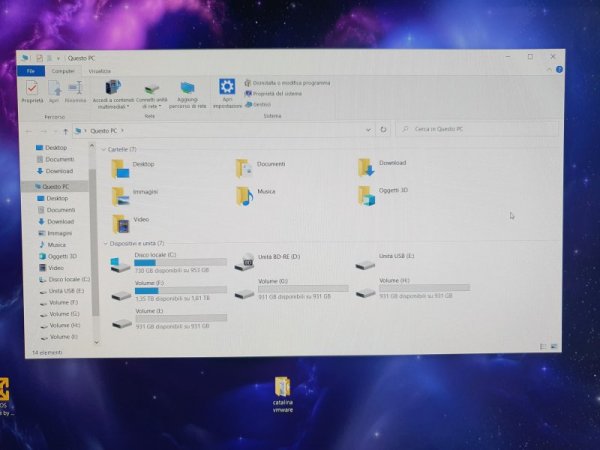Select the Download folder in Cartelle
Viewport: 600px width, 450px height.
(x=382, y=167)
